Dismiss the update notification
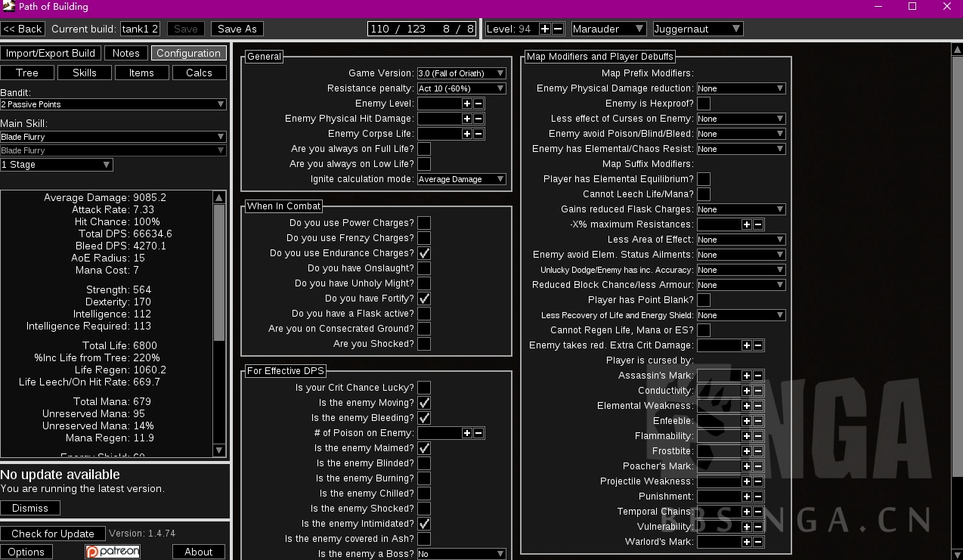Viewport: 963px width, 560px height. (x=30, y=508)
